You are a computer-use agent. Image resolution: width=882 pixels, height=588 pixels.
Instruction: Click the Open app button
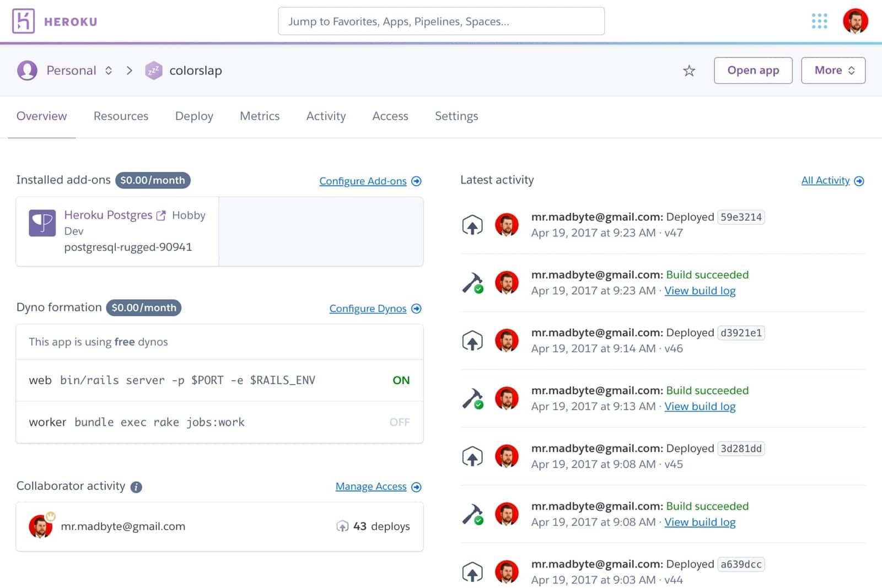point(753,71)
